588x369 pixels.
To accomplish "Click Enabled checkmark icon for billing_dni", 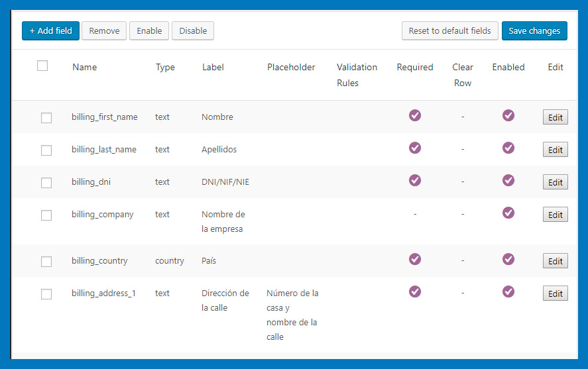I will point(508,181).
